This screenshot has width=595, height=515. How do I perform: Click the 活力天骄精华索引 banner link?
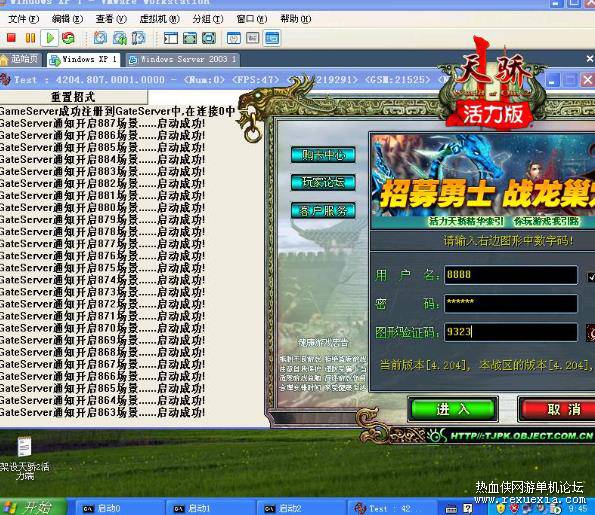tap(466, 221)
